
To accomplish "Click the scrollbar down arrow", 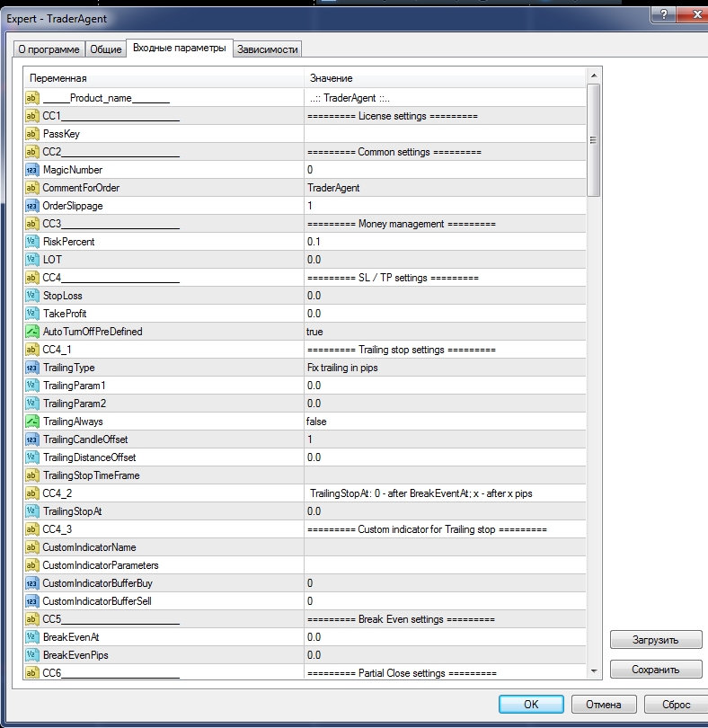I will [594, 671].
